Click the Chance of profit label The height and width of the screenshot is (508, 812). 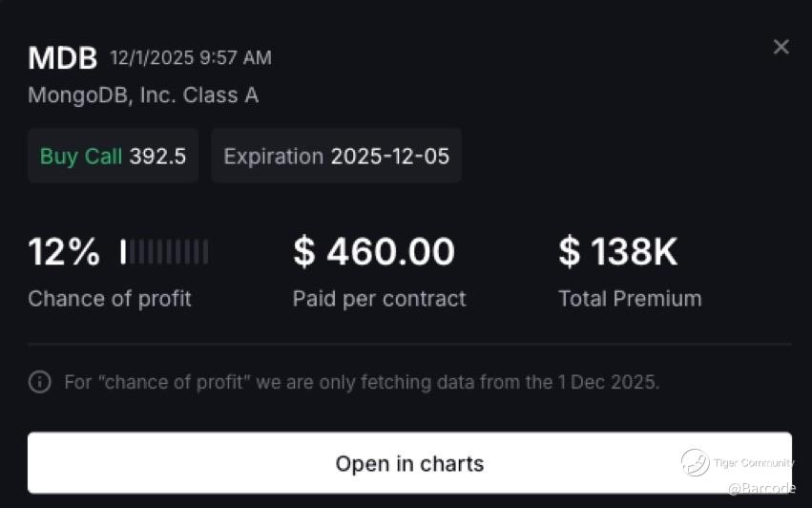(110, 299)
